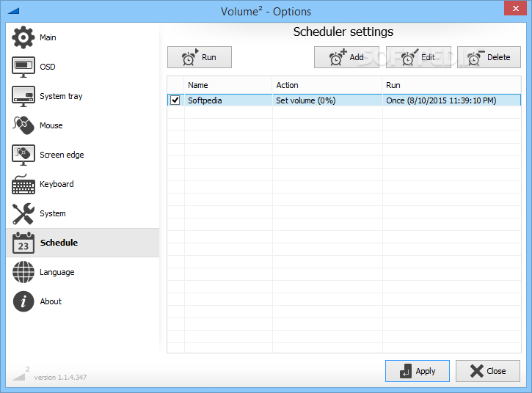
Task: Click the version 1.1.4.347 text
Action: click(x=60, y=377)
